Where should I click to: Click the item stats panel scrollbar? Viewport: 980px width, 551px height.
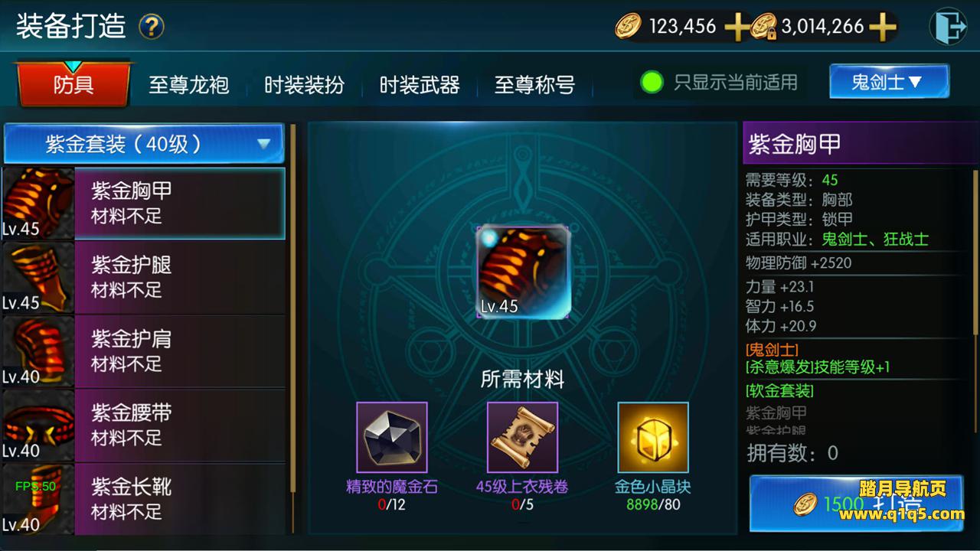(x=975, y=253)
